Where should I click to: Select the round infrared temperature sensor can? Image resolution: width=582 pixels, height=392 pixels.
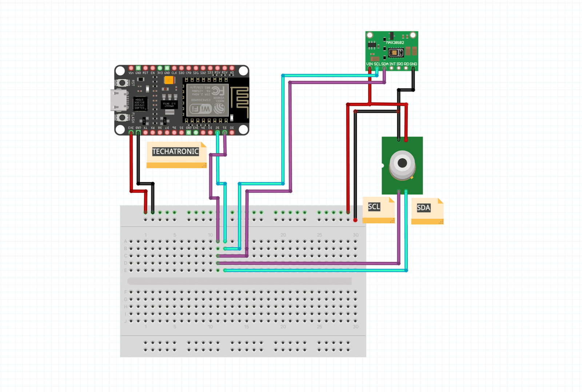point(402,165)
